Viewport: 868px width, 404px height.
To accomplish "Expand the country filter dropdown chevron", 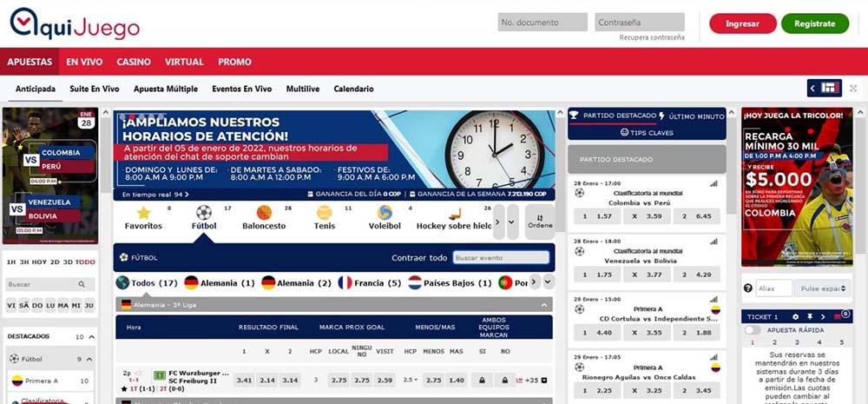I will coord(548,282).
